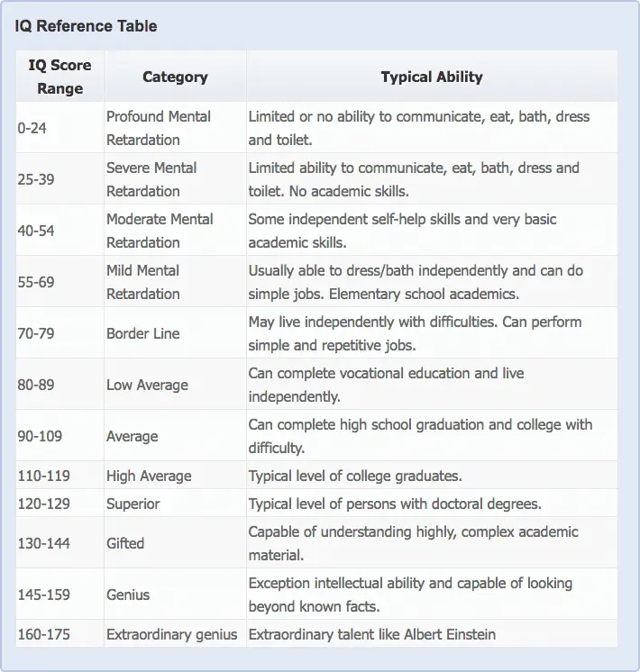Click the 'Border Line' category cell
The height and width of the screenshot is (672, 640).
pyautogui.click(x=143, y=333)
